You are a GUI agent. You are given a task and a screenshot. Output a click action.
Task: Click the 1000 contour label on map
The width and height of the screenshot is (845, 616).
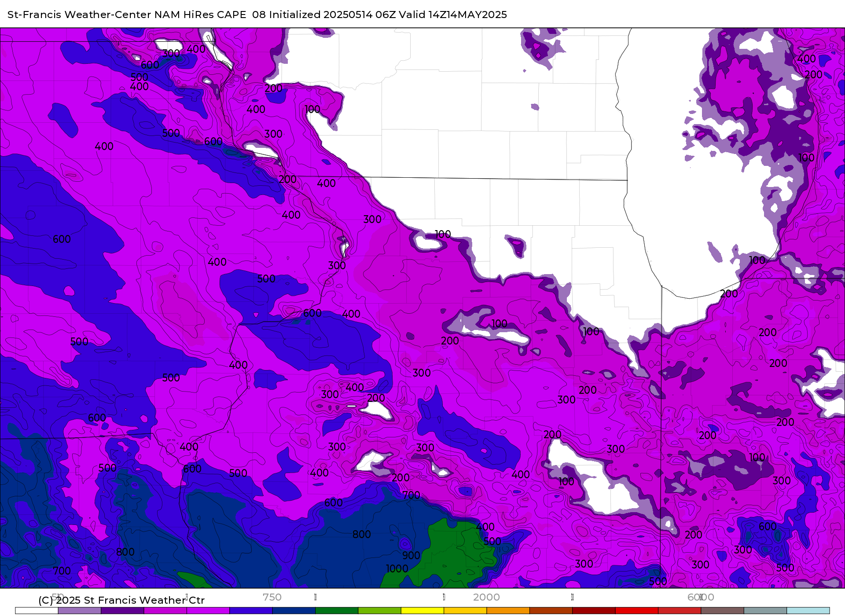[x=397, y=568]
